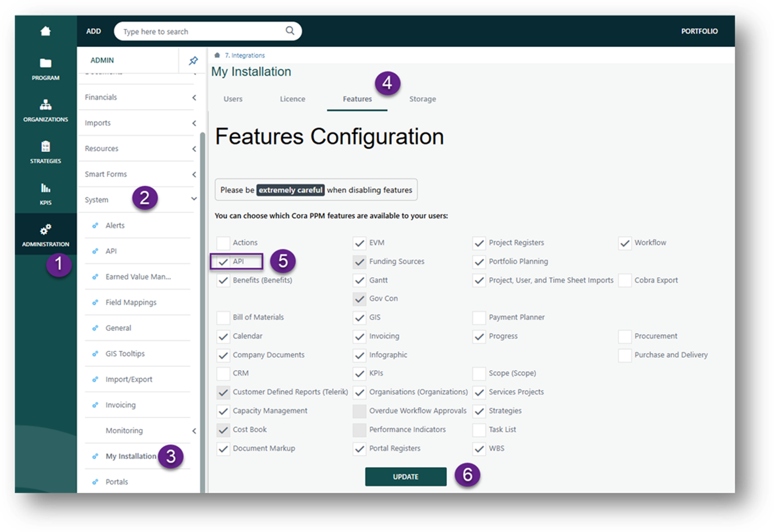Pin the Admin panel with pin icon

click(193, 60)
